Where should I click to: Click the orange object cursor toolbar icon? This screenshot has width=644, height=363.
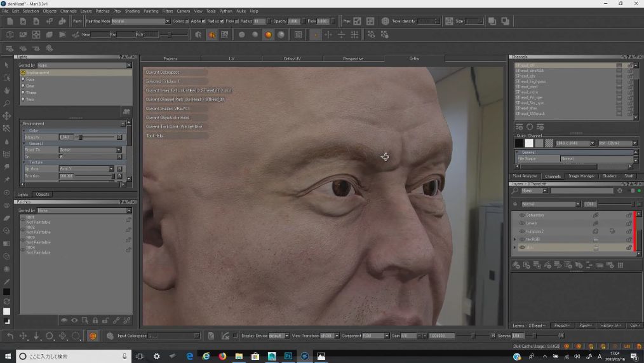click(x=212, y=35)
